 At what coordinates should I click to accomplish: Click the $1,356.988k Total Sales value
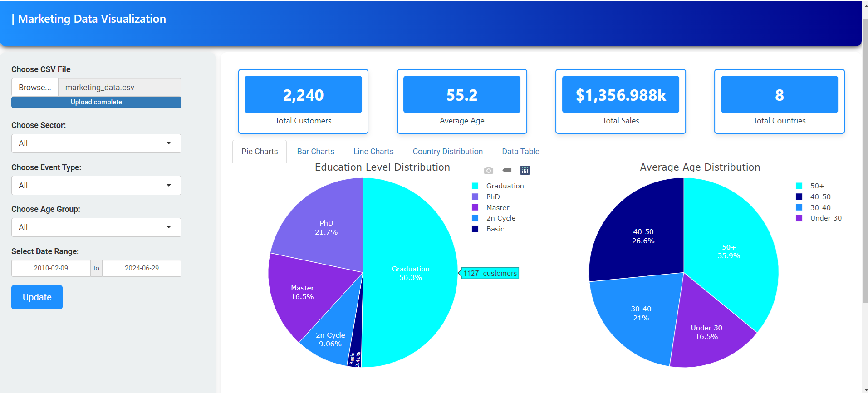tap(621, 95)
